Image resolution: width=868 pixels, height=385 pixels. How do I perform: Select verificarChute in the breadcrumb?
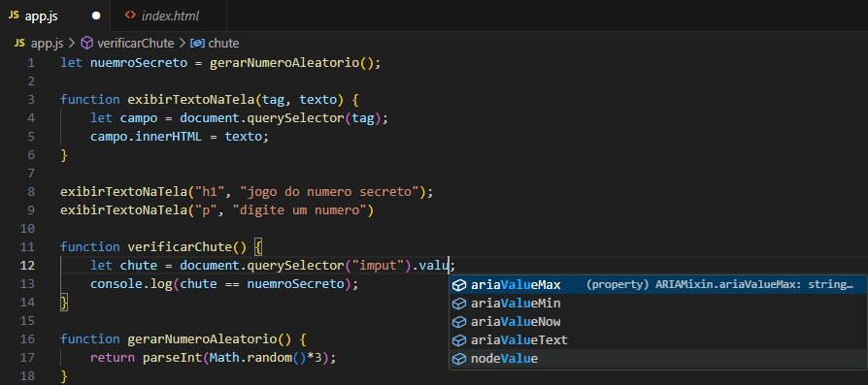135,43
